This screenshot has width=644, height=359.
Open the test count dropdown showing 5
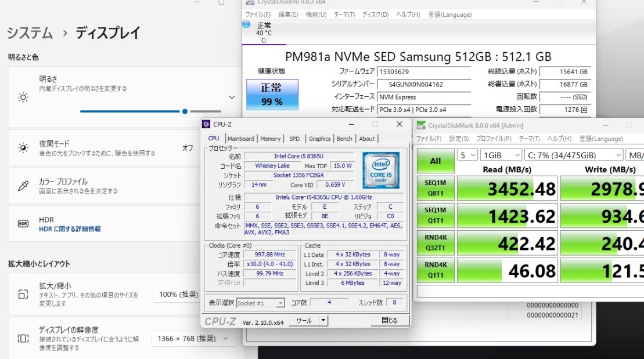click(467, 155)
